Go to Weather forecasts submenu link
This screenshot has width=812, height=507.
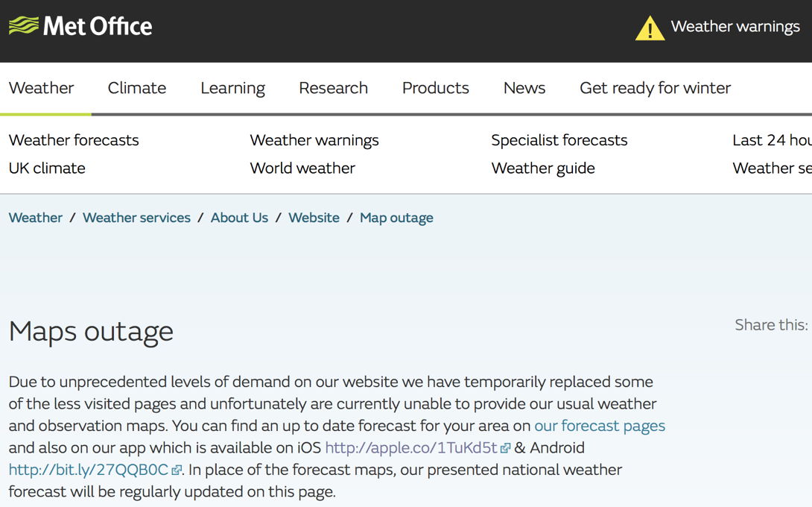(74, 140)
